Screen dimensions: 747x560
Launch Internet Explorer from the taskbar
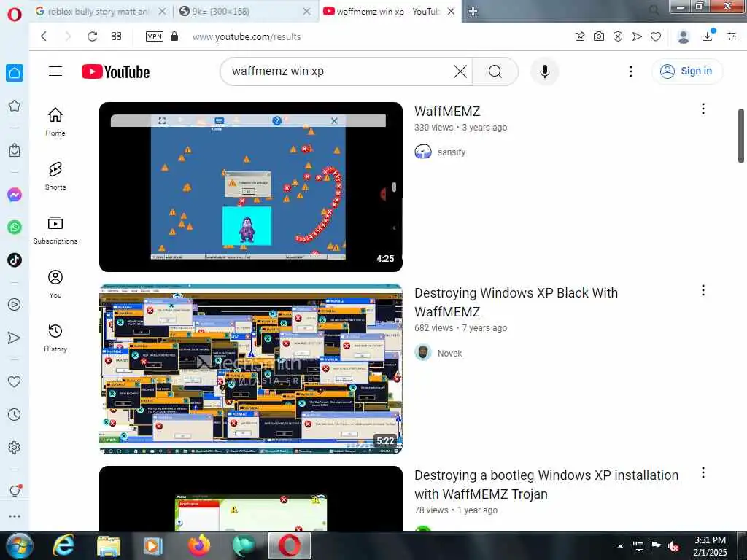(63, 545)
